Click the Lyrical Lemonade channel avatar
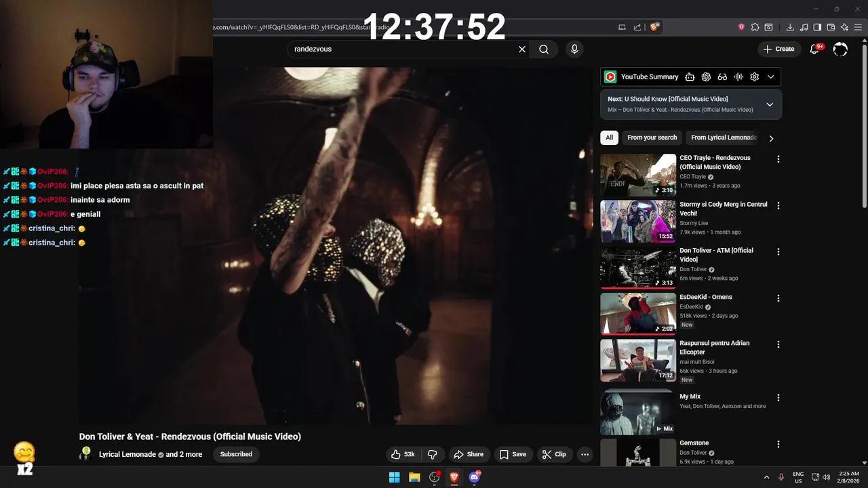The height and width of the screenshot is (488, 868). (85, 454)
